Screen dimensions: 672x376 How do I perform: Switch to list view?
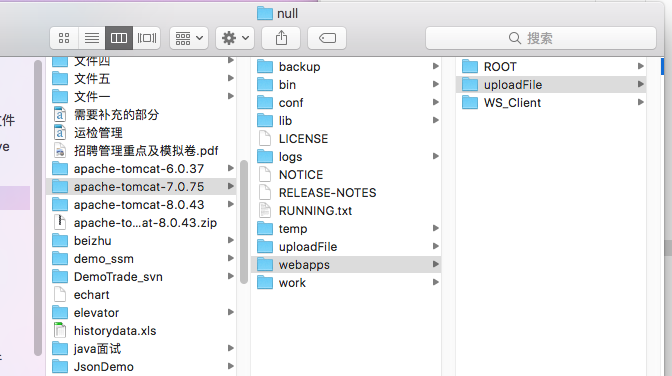[x=92, y=38]
